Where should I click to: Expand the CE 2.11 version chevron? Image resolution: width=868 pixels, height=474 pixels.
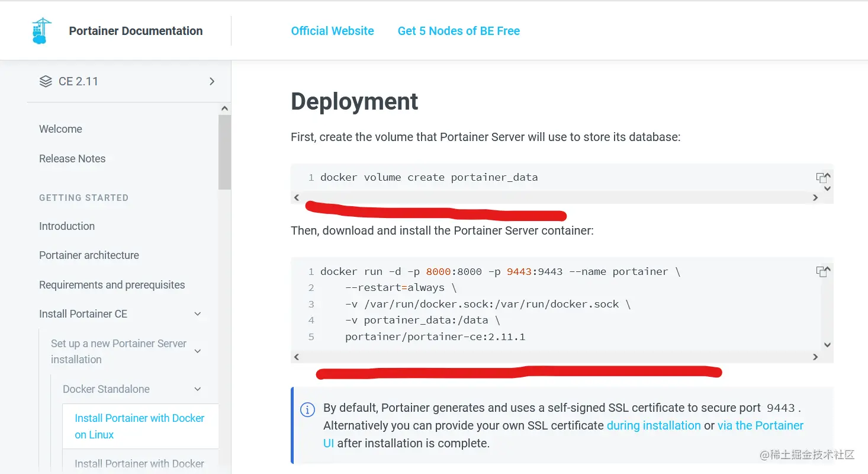[212, 81]
